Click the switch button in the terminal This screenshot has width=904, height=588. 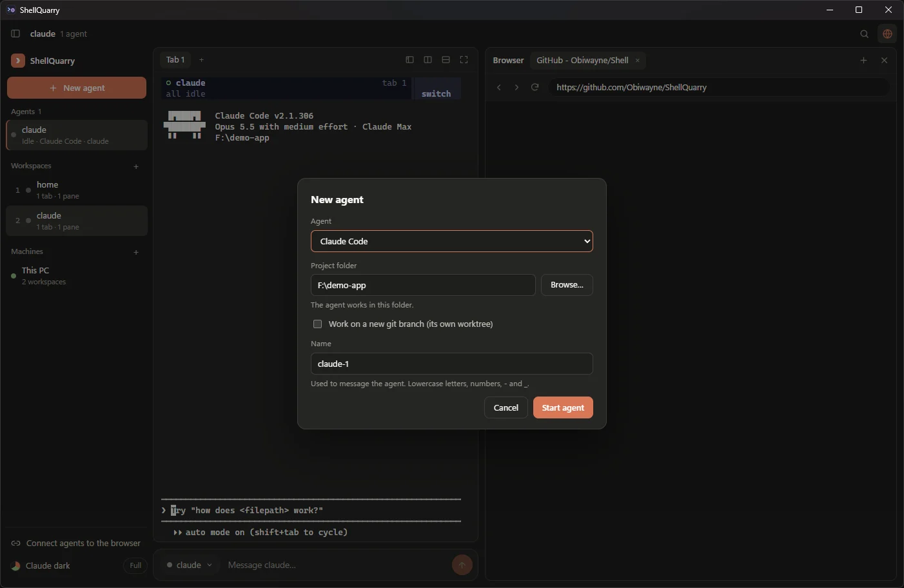[x=437, y=93]
